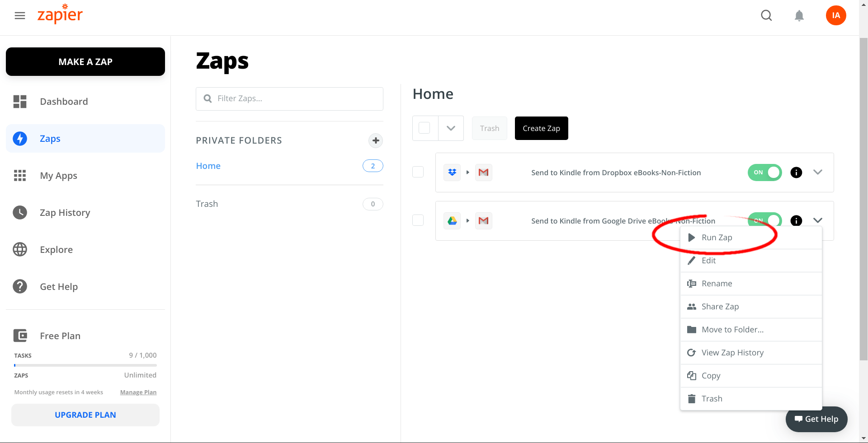
Task: Add a private folder with the plus icon
Action: coord(375,140)
